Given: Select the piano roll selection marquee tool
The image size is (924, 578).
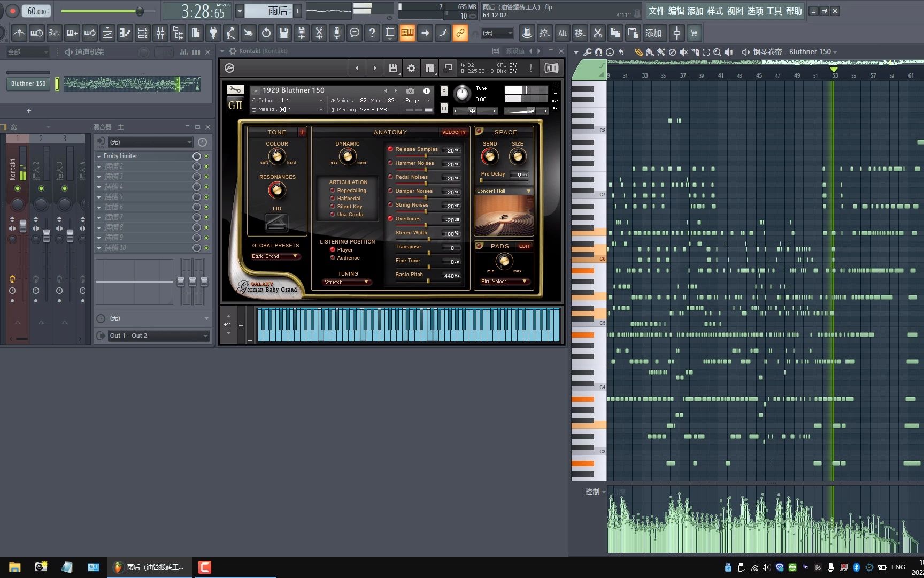Looking at the screenshot, I should (706, 52).
